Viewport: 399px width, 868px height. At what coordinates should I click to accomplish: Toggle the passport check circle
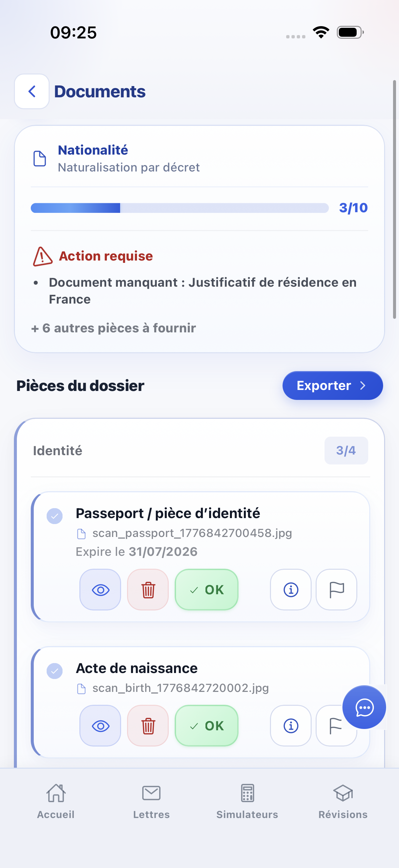coord(55,516)
